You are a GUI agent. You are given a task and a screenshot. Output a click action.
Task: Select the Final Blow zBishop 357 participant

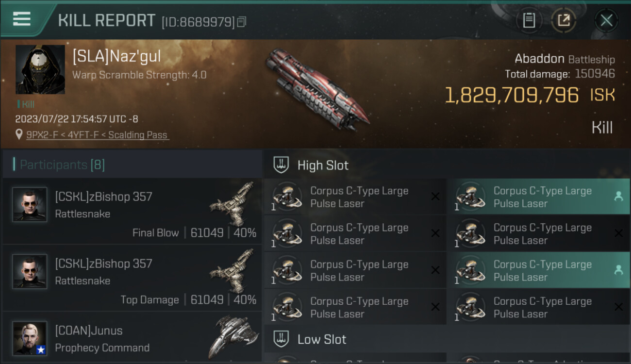(132, 211)
